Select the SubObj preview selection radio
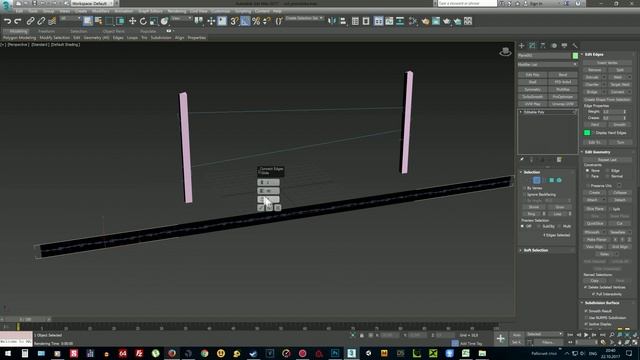640x360 pixels. [x=539, y=226]
